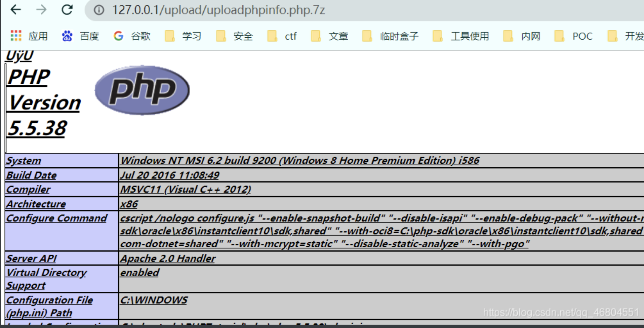
Task: Go forward to the next page
Action: click(x=41, y=10)
